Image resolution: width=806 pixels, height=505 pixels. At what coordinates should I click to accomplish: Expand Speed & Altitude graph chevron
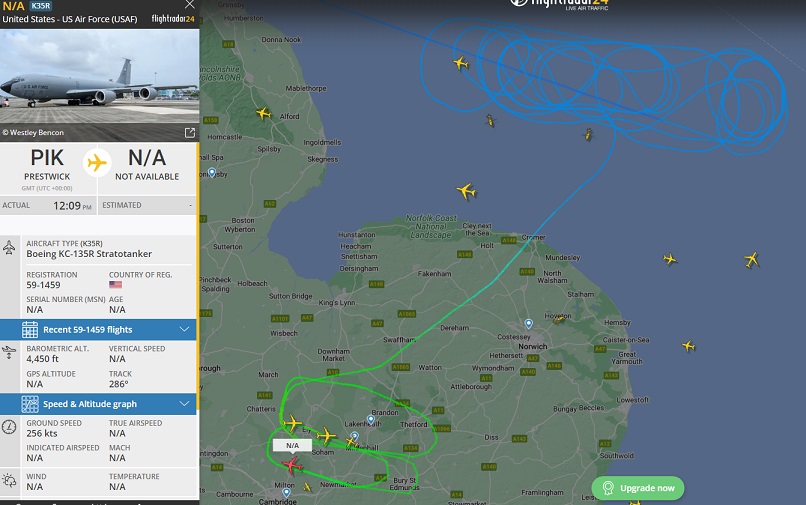[184, 404]
